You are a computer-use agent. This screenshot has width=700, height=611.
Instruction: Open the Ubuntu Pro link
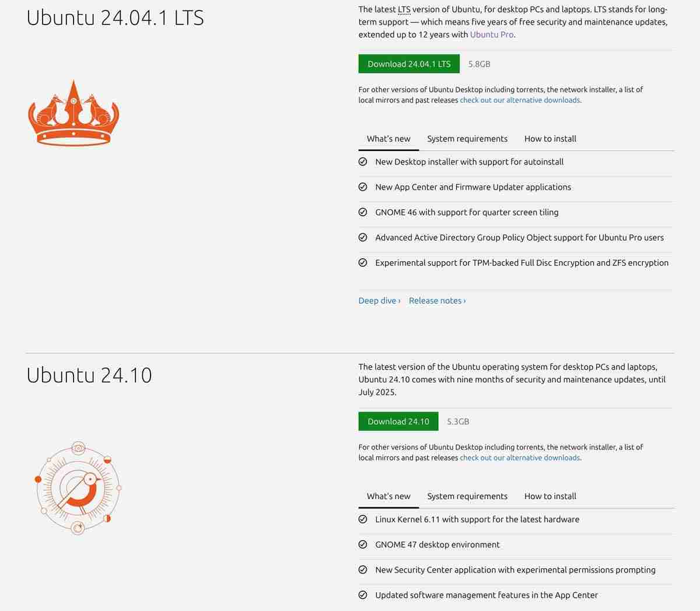[x=491, y=34]
